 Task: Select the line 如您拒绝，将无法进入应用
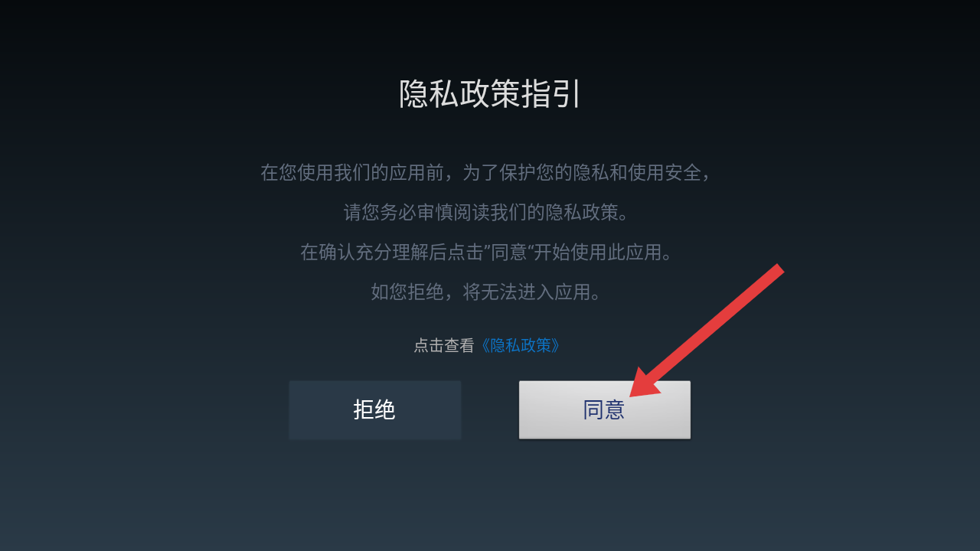[x=487, y=292]
